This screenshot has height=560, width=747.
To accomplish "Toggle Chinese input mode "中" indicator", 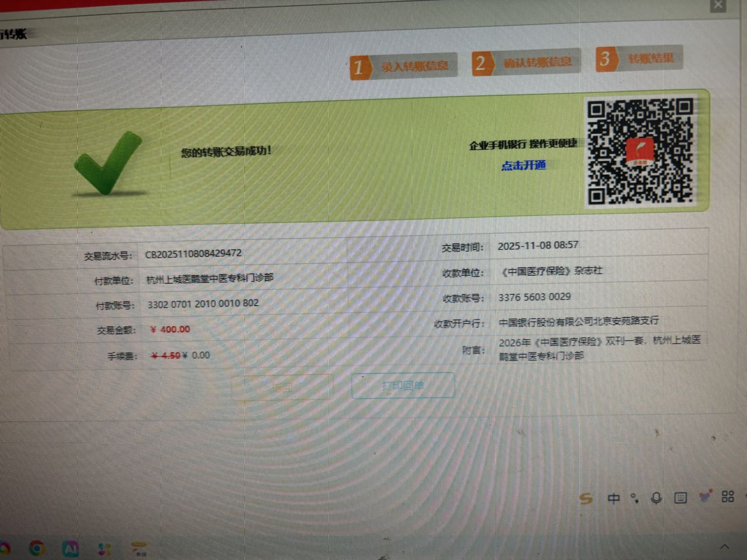I will tap(614, 498).
